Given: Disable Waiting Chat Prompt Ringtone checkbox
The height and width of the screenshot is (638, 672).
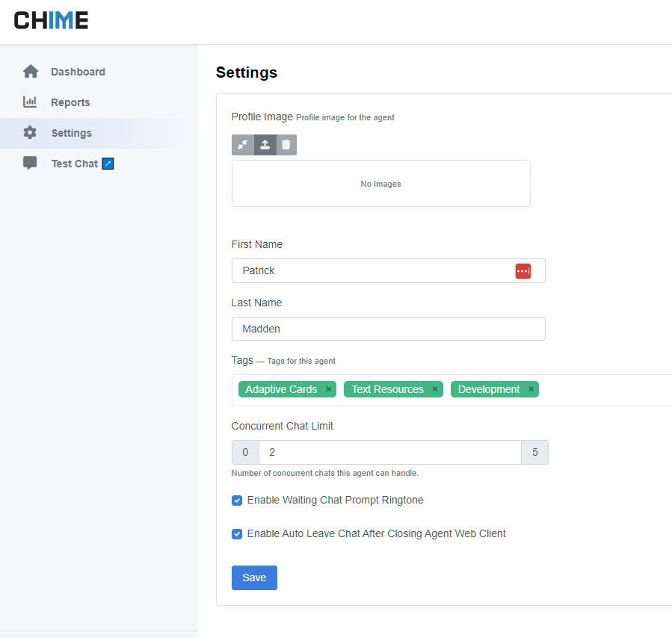Looking at the screenshot, I should point(237,501).
